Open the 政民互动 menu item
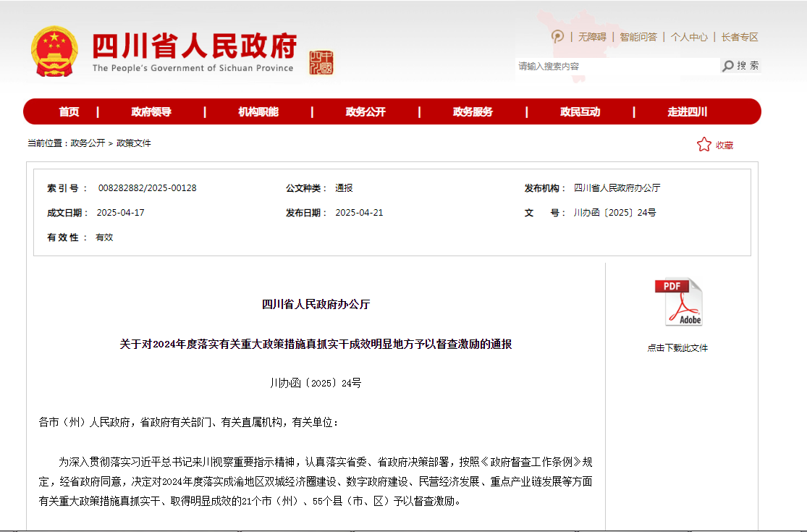Viewport: 807px width, 532px height. coord(580,111)
